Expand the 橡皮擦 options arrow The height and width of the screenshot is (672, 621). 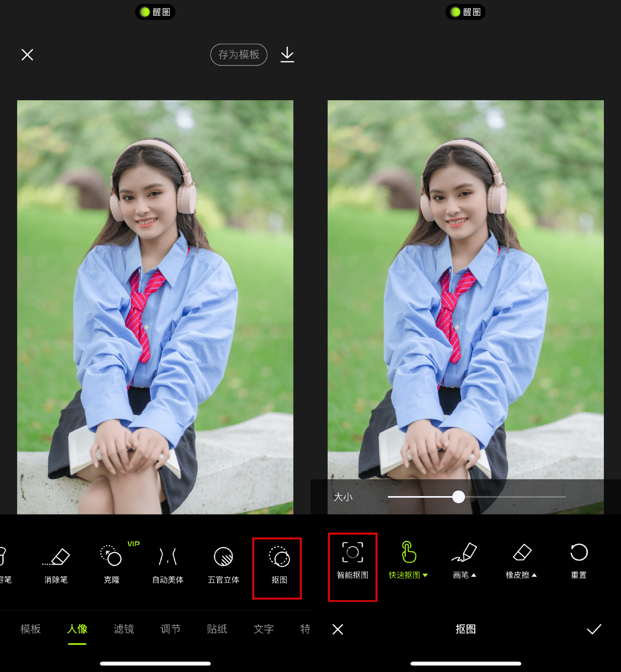[x=534, y=575]
